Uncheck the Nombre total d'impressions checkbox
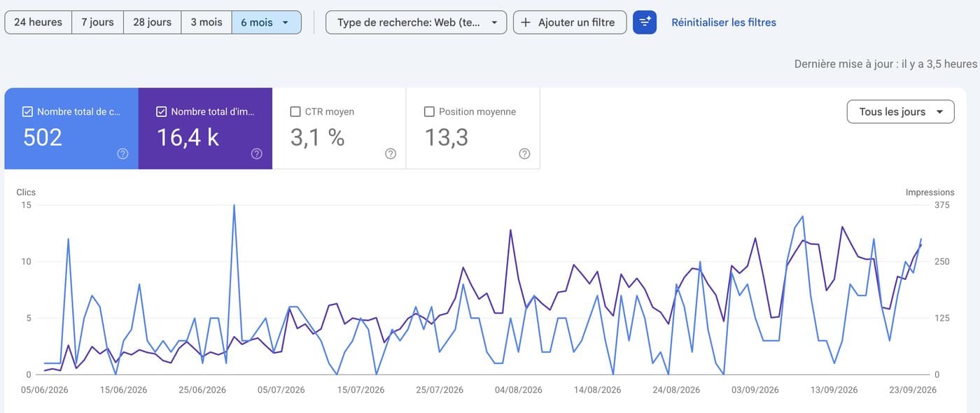980x413 pixels. [x=162, y=111]
